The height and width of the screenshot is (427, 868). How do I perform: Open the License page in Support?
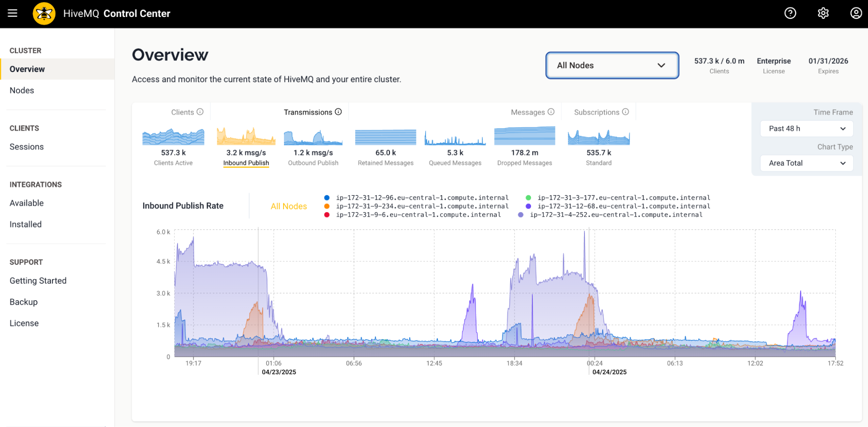(x=24, y=323)
